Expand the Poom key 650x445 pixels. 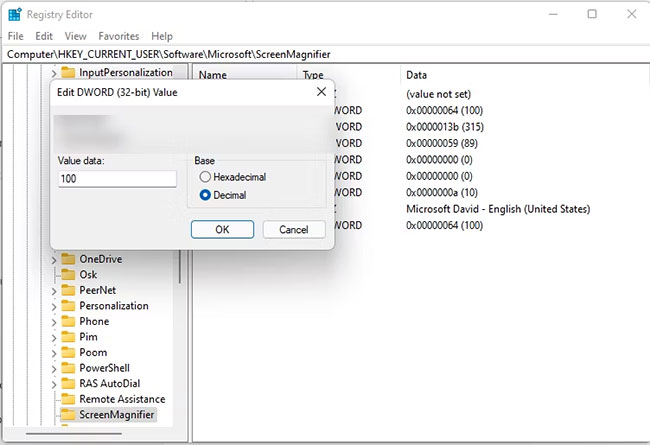point(54,354)
